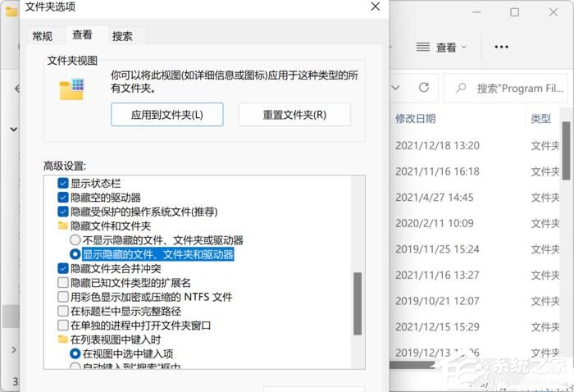Select 不显示隐藏的文件、文件夹或驱动器 radio option
This screenshot has width=574, height=392.
75,240
